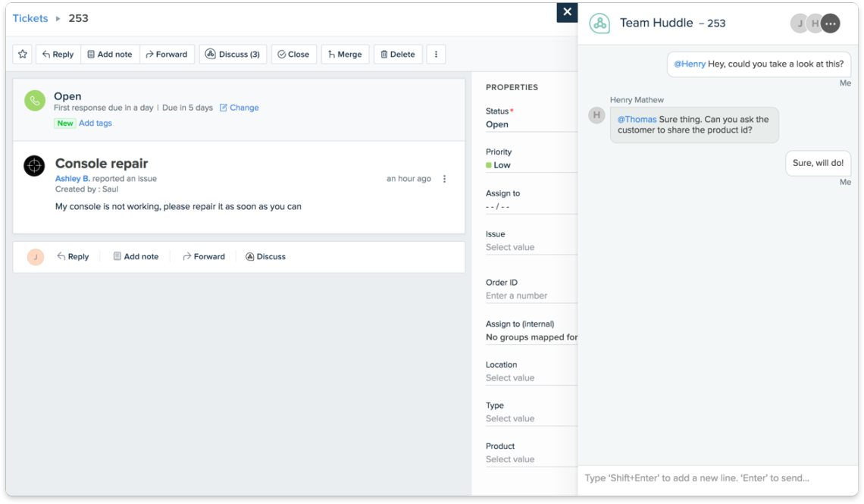
Task: Open the Discuss (3) panel
Action: coord(233,54)
